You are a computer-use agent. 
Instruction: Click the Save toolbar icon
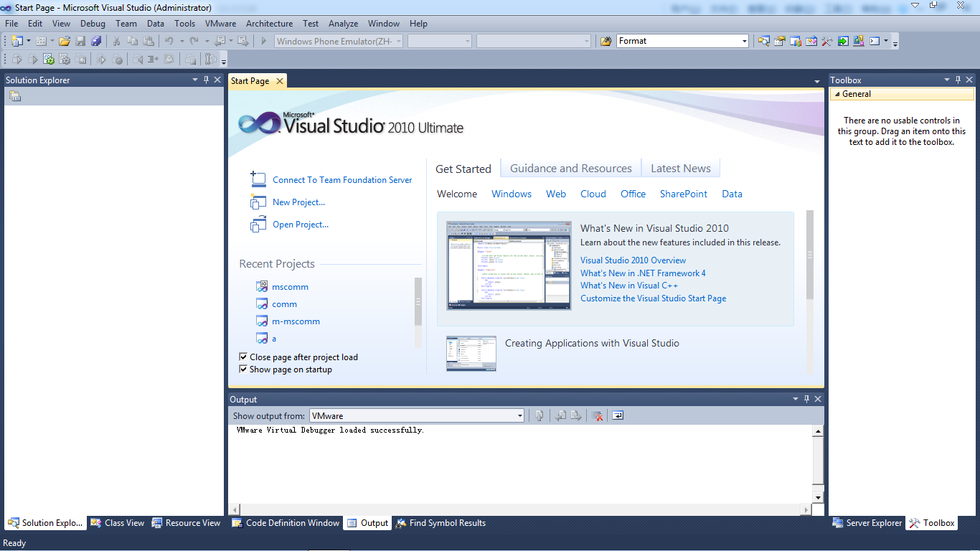point(80,41)
